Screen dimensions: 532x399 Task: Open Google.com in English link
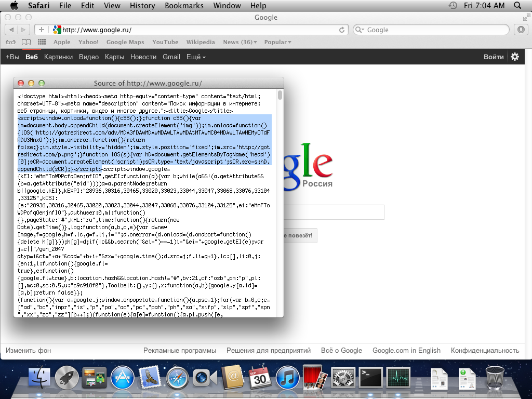406,351
